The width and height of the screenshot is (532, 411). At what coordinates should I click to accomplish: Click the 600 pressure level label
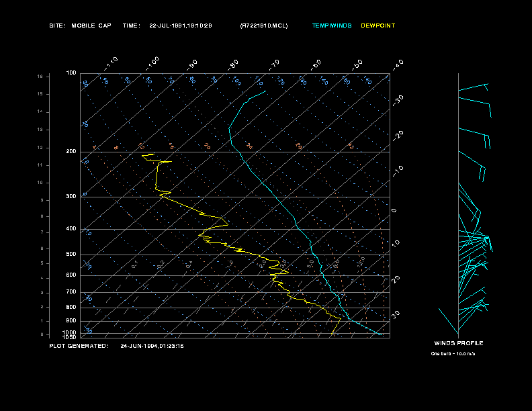point(71,275)
